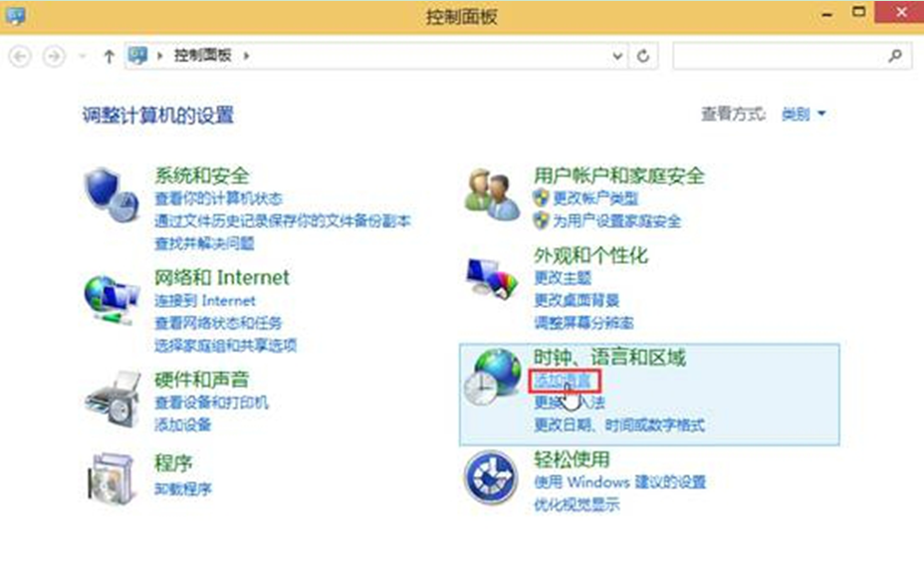This screenshot has width=924, height=562.
Task: Open the Hardware and Sound printer icon
Action: 113,401
